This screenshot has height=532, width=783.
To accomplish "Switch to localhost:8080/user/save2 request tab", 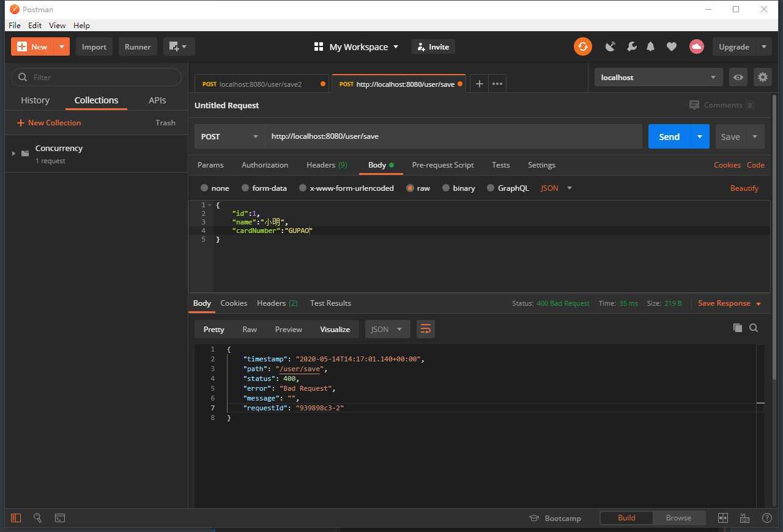I will pos(261,84).
